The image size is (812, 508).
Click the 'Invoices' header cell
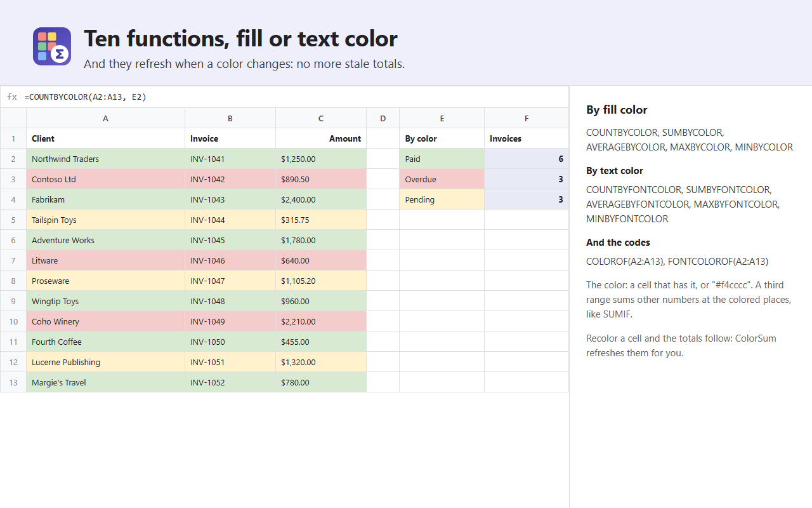[x=527, y=138]
